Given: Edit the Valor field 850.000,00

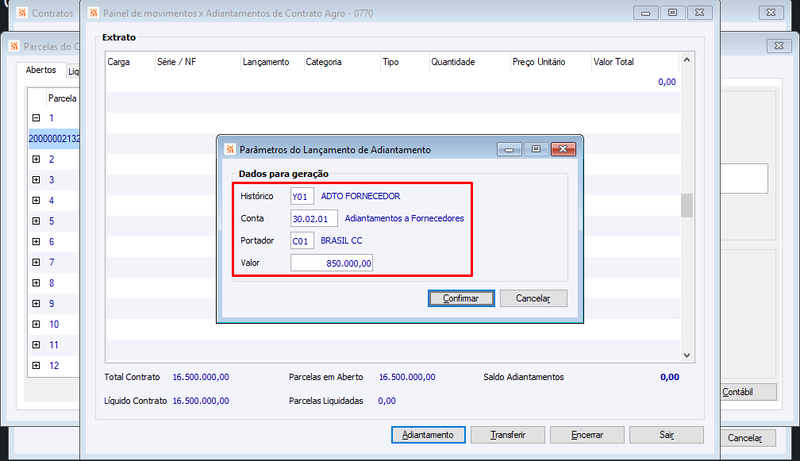Looking at the screenshot, I should click(x=332, y=263).
